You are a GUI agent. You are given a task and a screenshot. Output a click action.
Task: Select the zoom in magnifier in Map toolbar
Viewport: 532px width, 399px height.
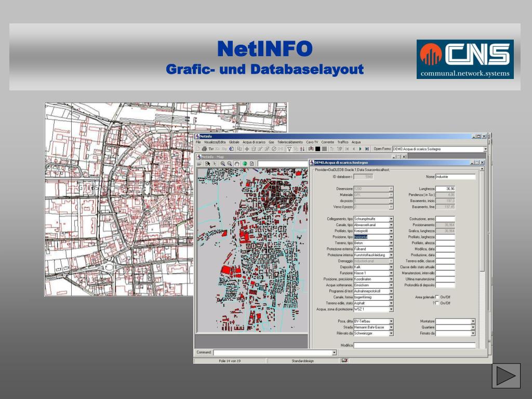223,164
